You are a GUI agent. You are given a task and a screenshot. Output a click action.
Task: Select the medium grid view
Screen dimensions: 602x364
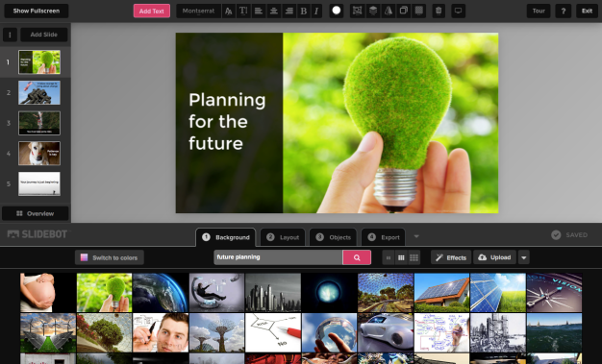tap(401, 257)
